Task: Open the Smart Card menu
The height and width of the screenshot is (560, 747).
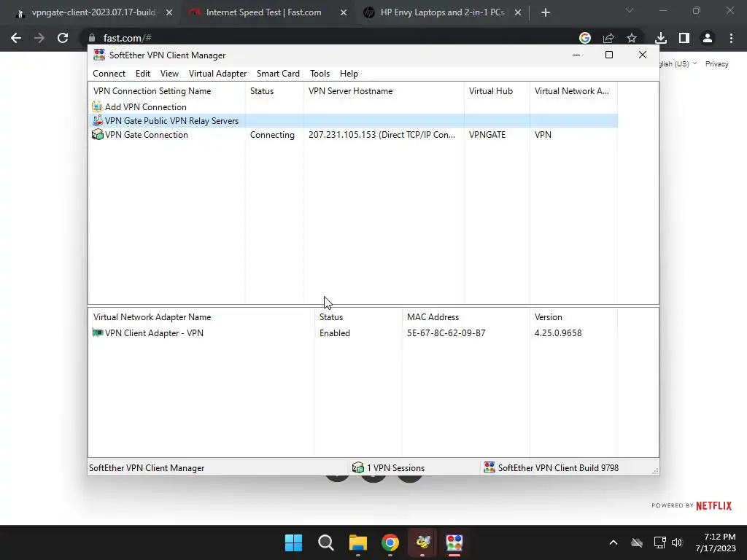Action: click(278, 74)
